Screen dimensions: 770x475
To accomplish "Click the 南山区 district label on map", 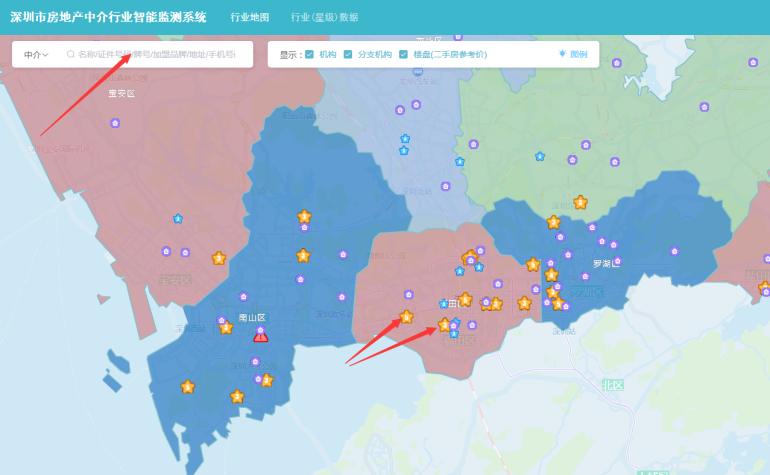I will (250, 317).
